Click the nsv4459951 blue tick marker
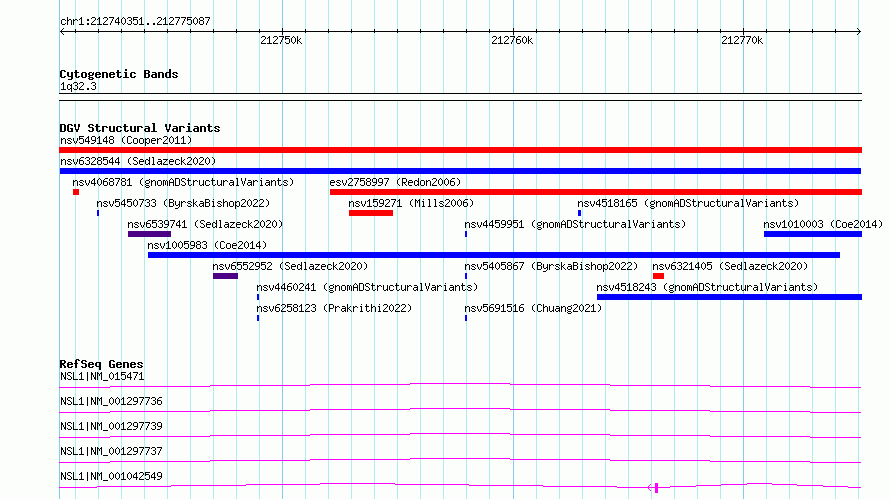The image size is (890, 499). [466, 234]
